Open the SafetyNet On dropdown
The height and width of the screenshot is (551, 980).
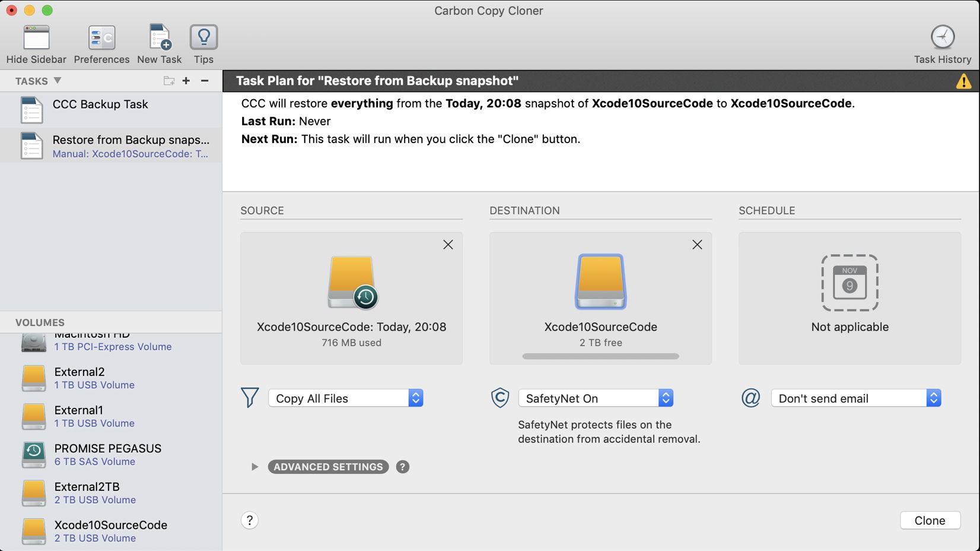point(596,398)
